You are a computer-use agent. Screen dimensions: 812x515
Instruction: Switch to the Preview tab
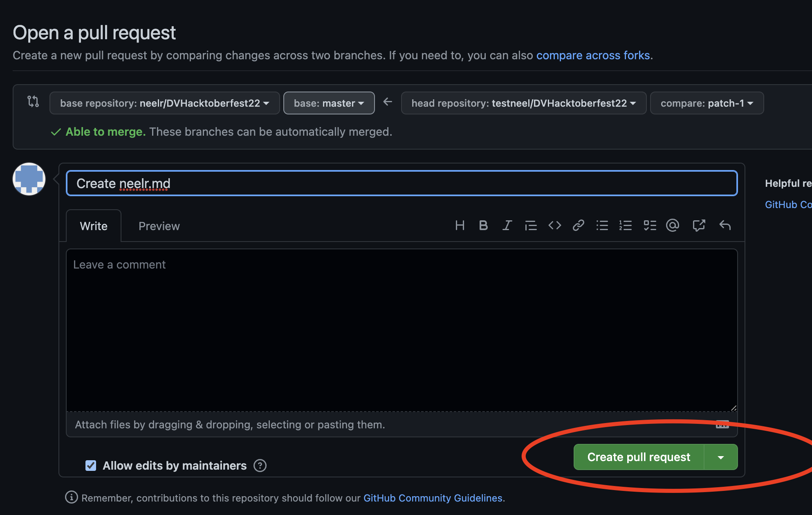point(159,226)
